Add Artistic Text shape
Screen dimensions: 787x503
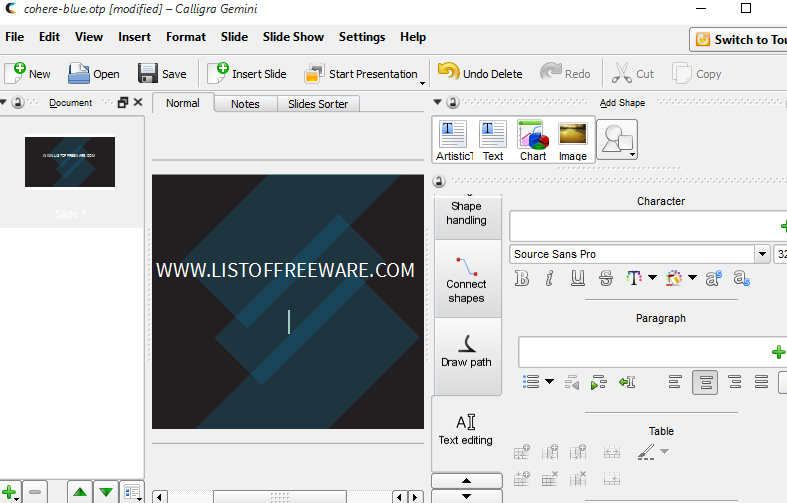click(x=453, y=141)
